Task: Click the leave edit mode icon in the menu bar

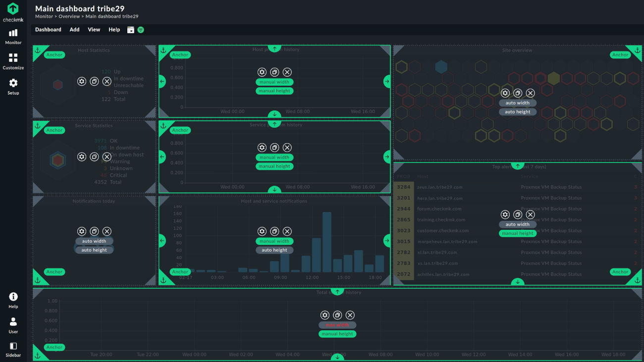Action: coord(131,30)
